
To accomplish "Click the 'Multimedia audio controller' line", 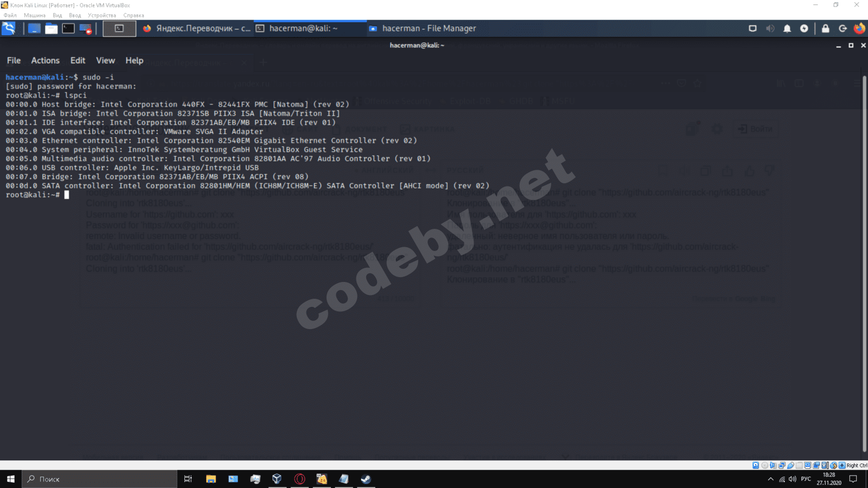I will click(218, 158).
